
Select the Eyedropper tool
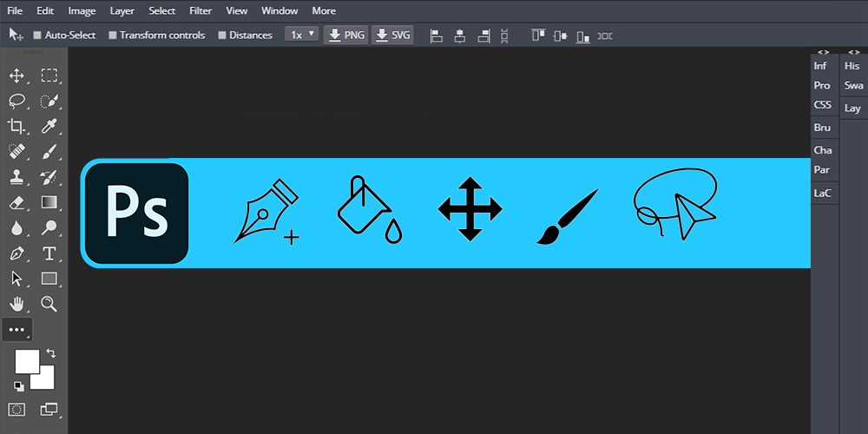49,126
